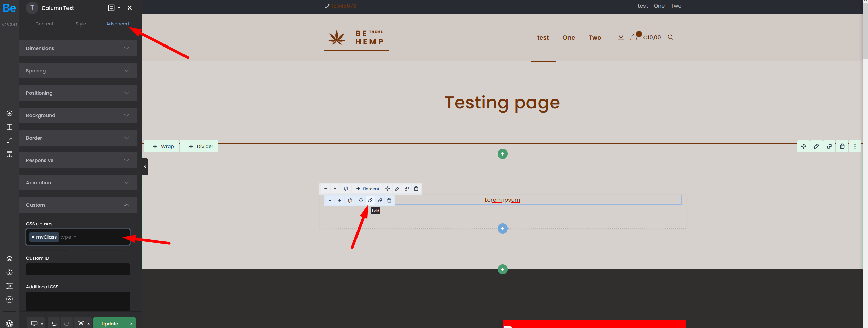This screenshot has width=868, height=328.
Task: Delete the Column Text element
Action: click(389, 200)
